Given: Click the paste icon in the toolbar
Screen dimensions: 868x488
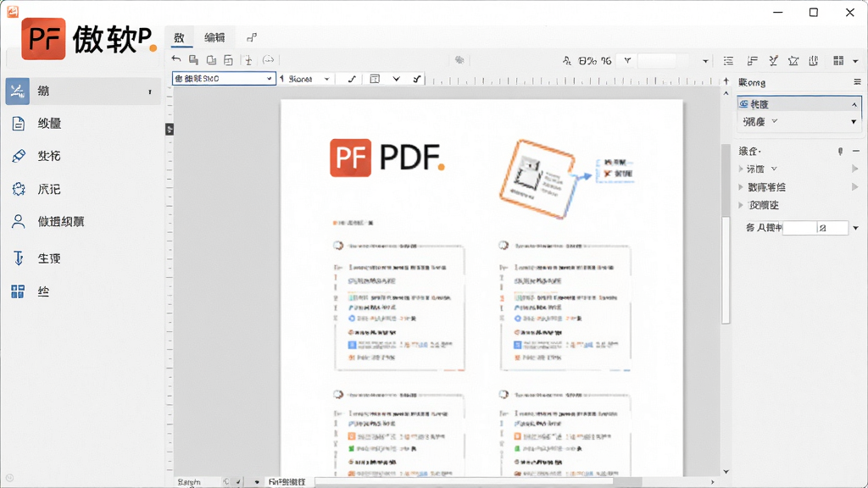Looking at the screenshot, I should click(x=211, y=60).
